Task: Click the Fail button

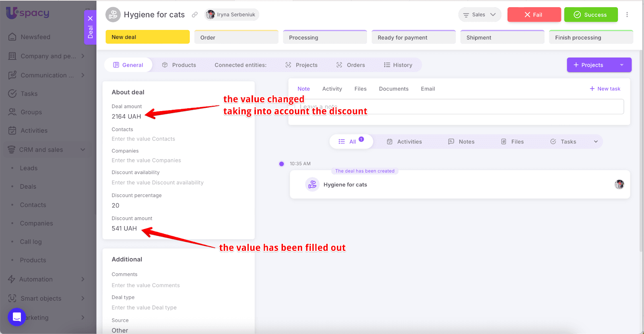Action: click(534, 14)
